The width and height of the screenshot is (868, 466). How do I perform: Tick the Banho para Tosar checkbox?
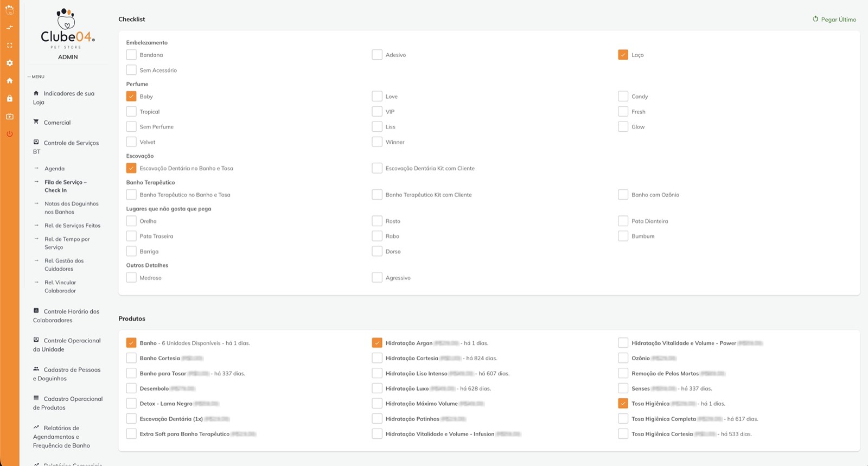[131, 373]
